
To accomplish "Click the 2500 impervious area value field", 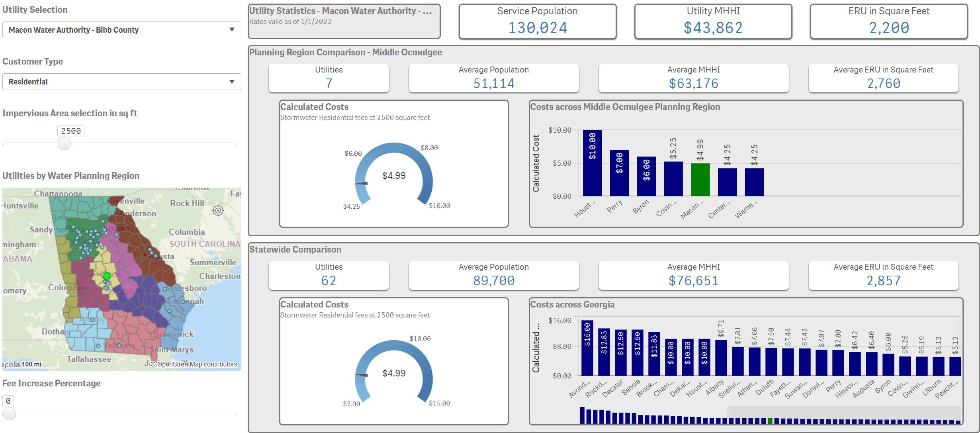I will (70, 131).
